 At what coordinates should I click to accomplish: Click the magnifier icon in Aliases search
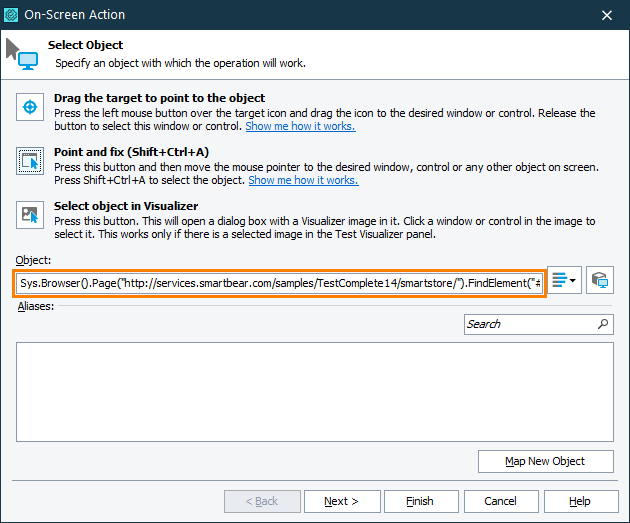[603, 324]
